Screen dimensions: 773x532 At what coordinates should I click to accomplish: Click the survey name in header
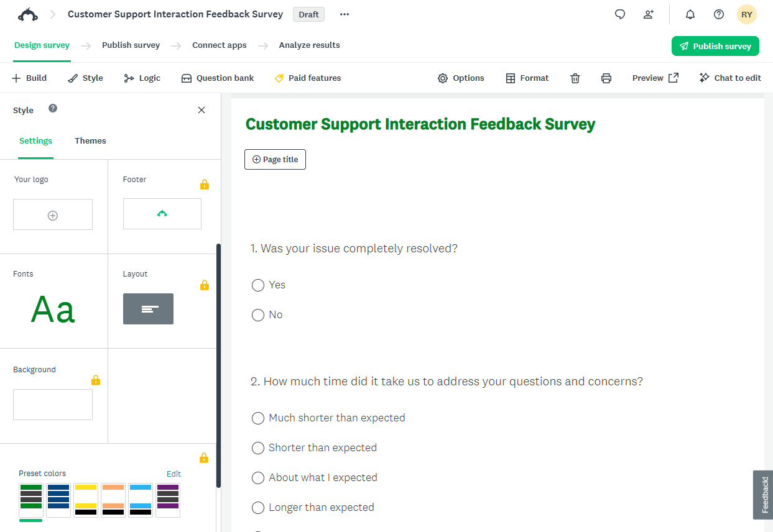[x=175, y=14]
